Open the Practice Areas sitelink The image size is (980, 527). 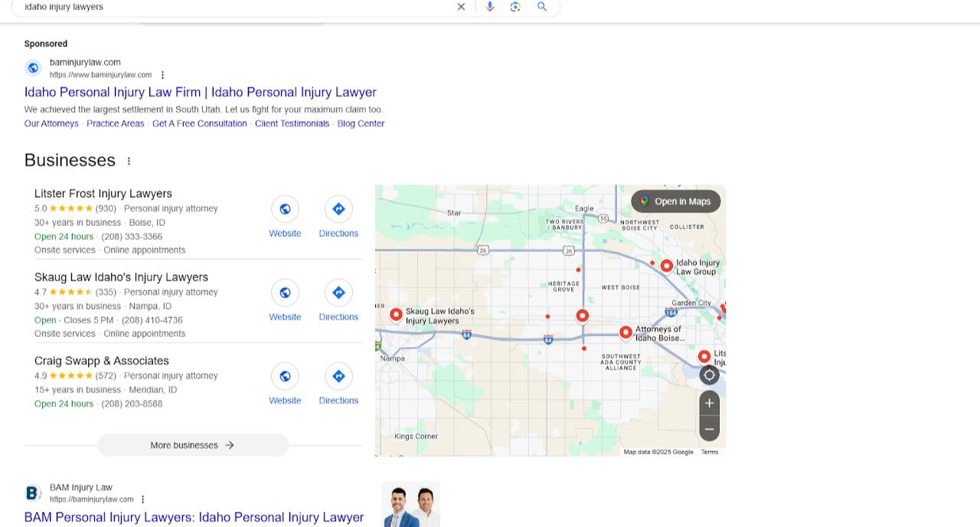pos(115,123)
